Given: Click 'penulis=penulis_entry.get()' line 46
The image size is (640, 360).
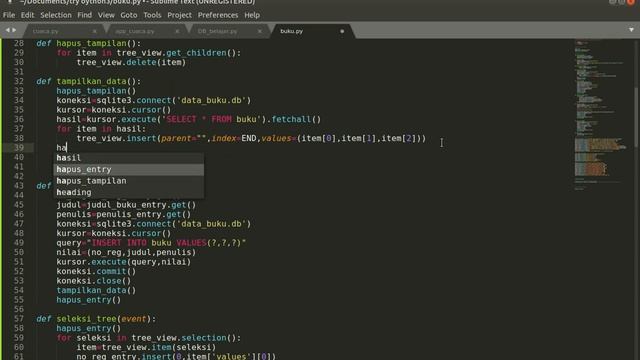Looking at the screenshot, I should pos(124,214).
